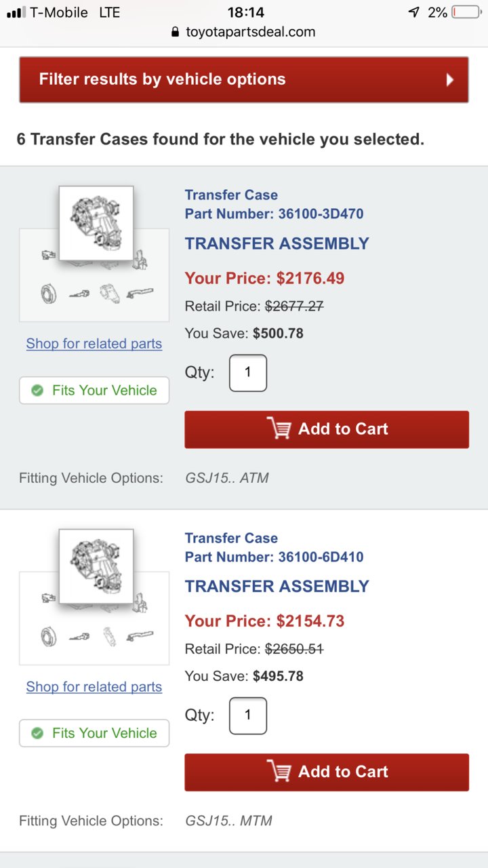Add the $2154.73 transfer assembly to cart
The width and height of the screenshot is (488, 868).
tap(327, 772)
